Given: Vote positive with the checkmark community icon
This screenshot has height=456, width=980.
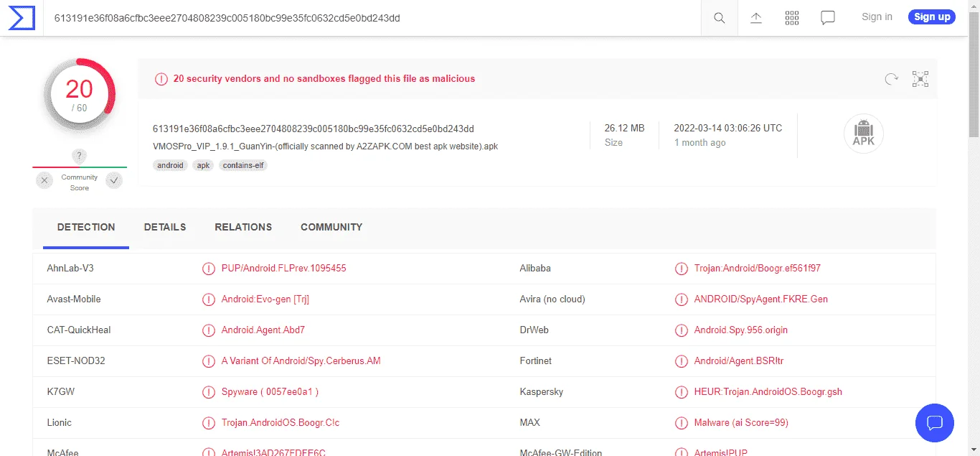Looking at the screenshot, I should click(114, 180).
